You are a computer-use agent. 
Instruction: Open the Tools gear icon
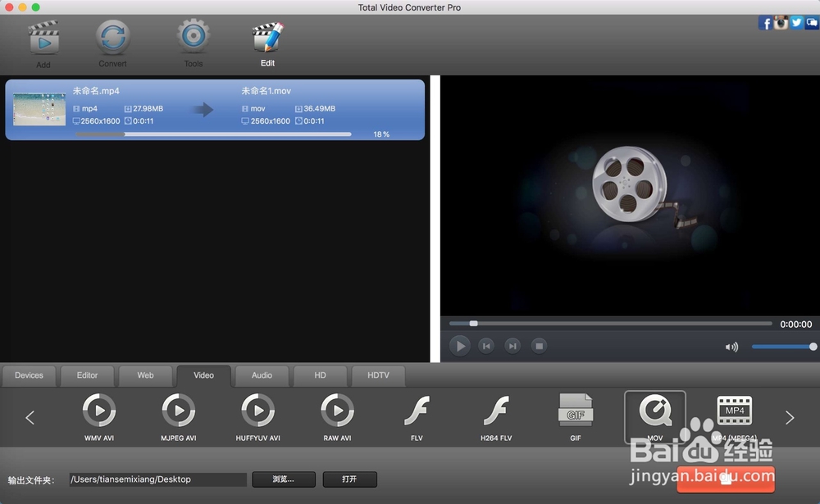[x=193, y=37]
